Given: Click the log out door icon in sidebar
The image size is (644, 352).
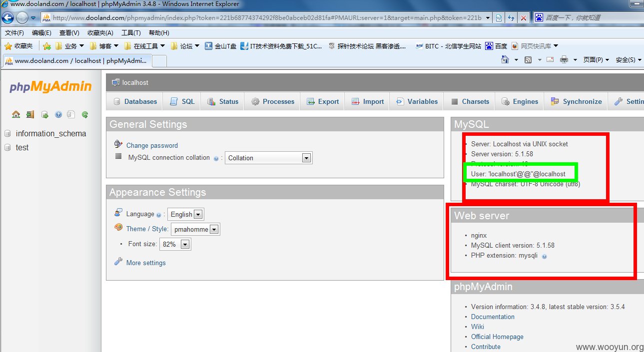Looking at the screenshot, I should [x=30, y=114].
